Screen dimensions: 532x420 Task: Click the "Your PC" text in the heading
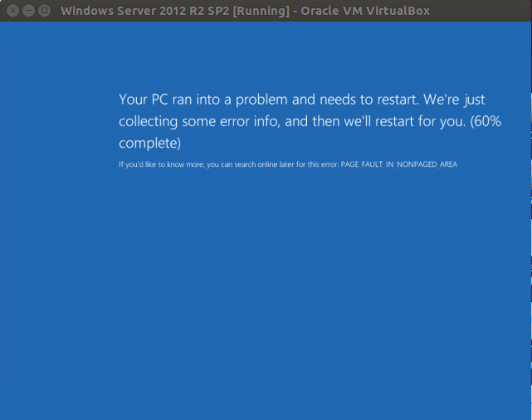click(x=144, y=100)
